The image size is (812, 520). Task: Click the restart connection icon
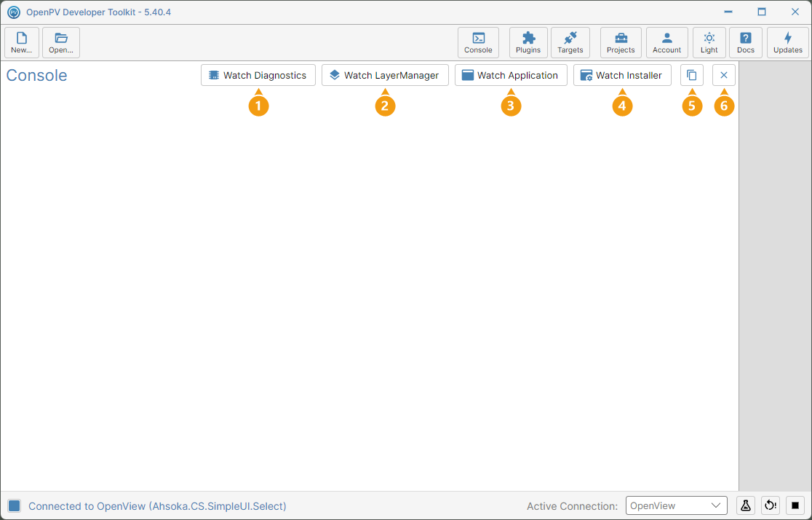(771, 505)
